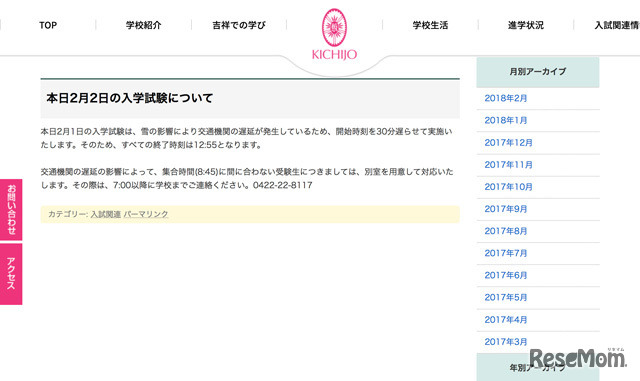
Task: Click the KICHIJO wordmark text
Action: coord(334,54)
